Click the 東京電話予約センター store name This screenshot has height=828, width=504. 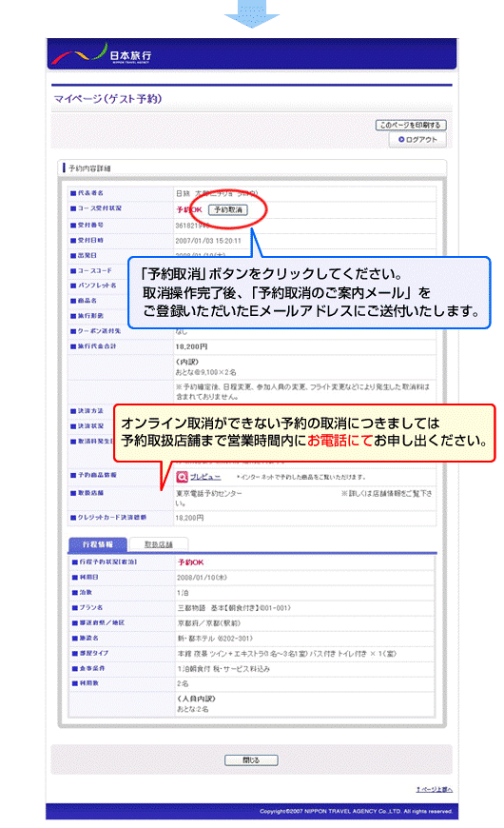coord(209,493)
